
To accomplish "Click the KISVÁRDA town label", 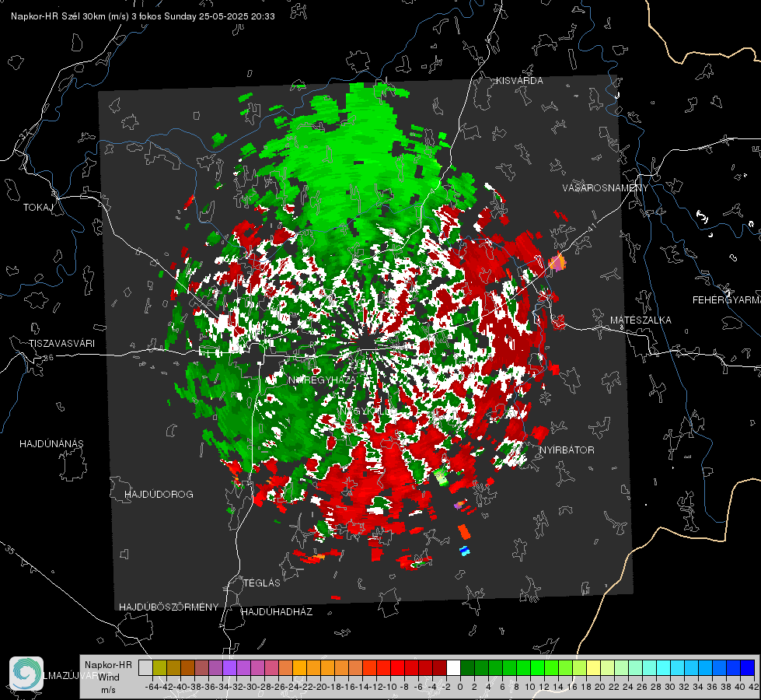I will 519,81.
